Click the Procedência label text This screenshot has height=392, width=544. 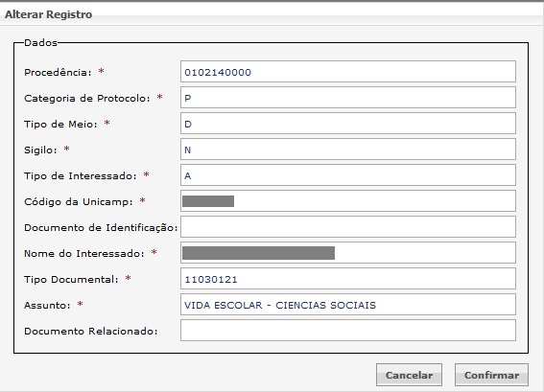58,73
